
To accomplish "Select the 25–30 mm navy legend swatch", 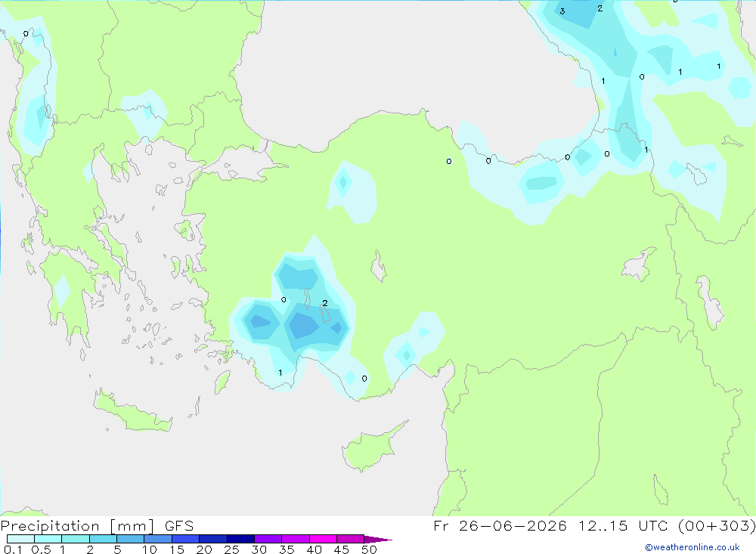I will coord(240,539).
